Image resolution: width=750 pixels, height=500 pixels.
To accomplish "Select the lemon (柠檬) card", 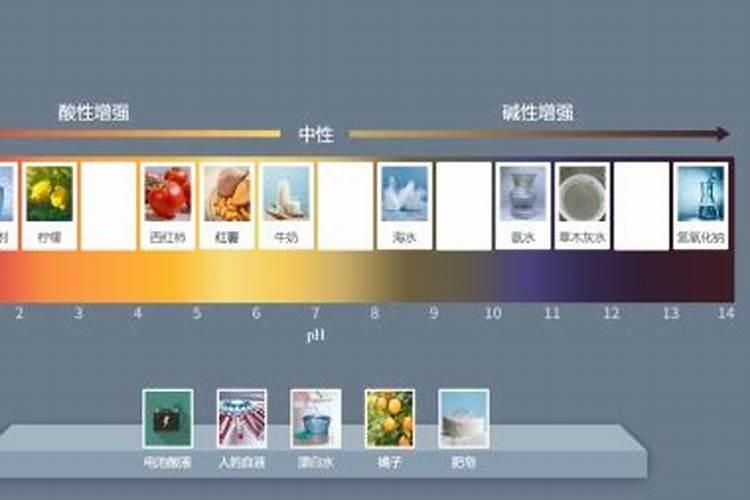I will [49, 206].
